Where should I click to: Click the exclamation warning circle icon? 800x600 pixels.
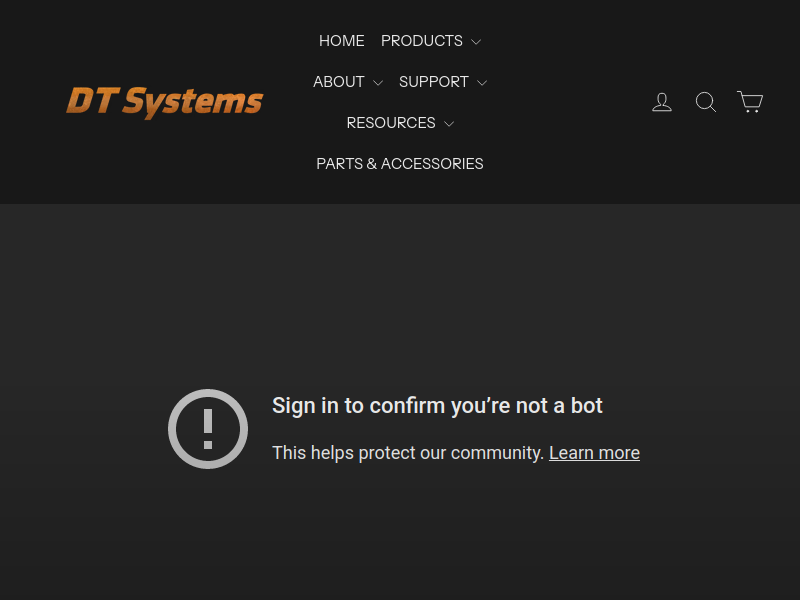coord(208,429)
